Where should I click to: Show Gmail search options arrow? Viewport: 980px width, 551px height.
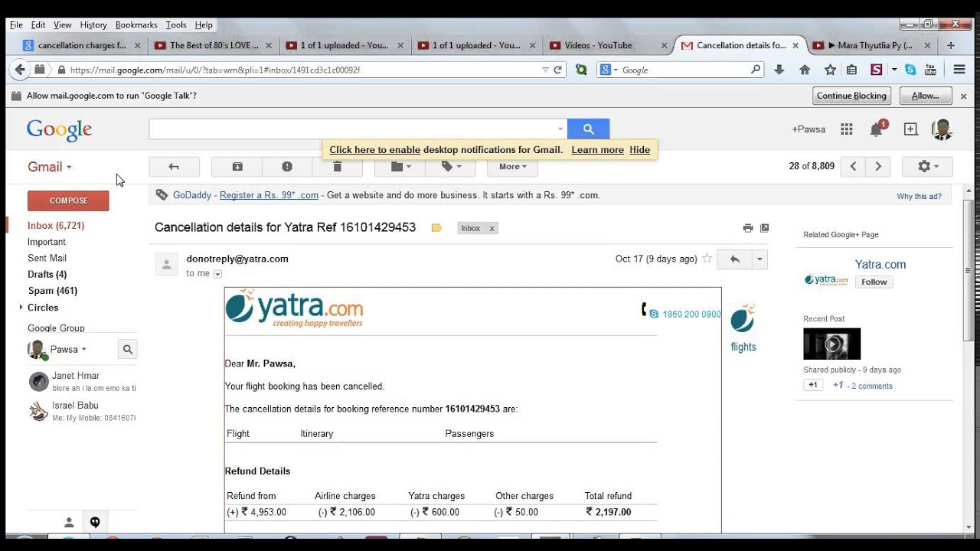560,129
